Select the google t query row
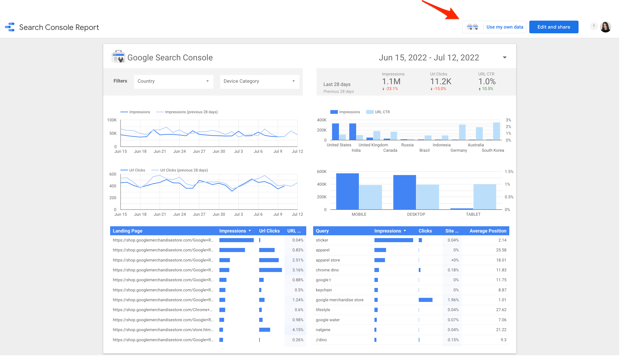 411,280
